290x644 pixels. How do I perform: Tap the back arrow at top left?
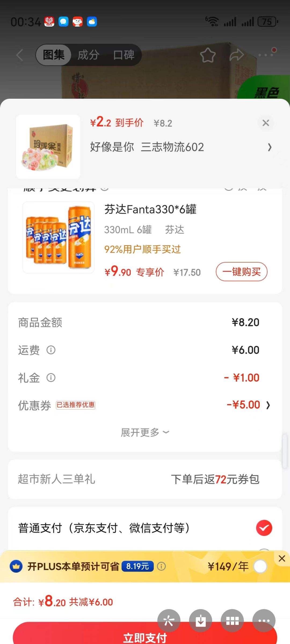20,55
